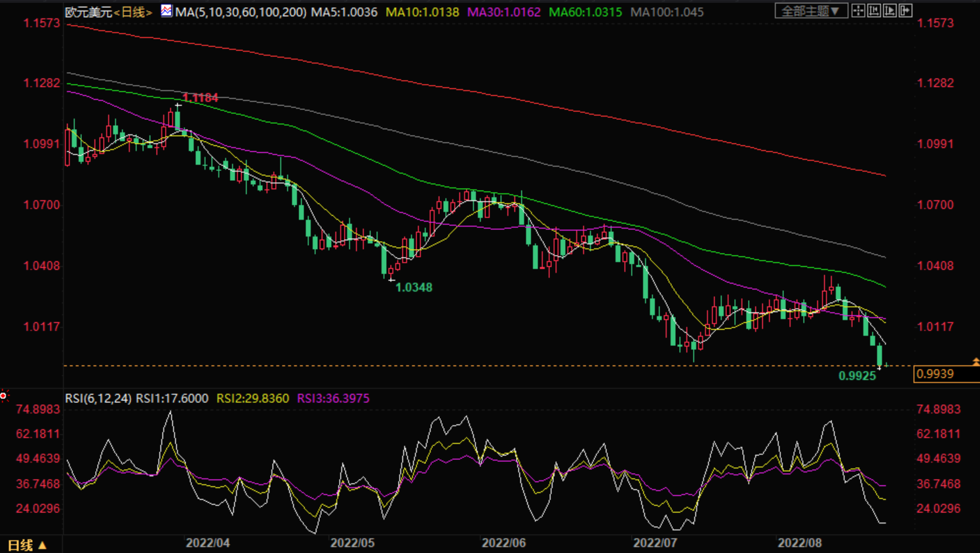Click the 0.9925 low price label
Viewport: 980px width, 553px height.
857,376
